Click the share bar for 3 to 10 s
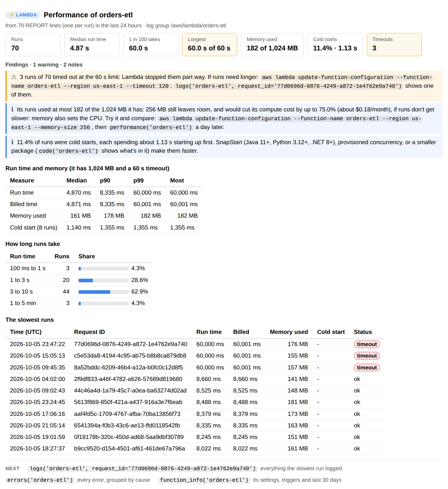 click(104, 292)
